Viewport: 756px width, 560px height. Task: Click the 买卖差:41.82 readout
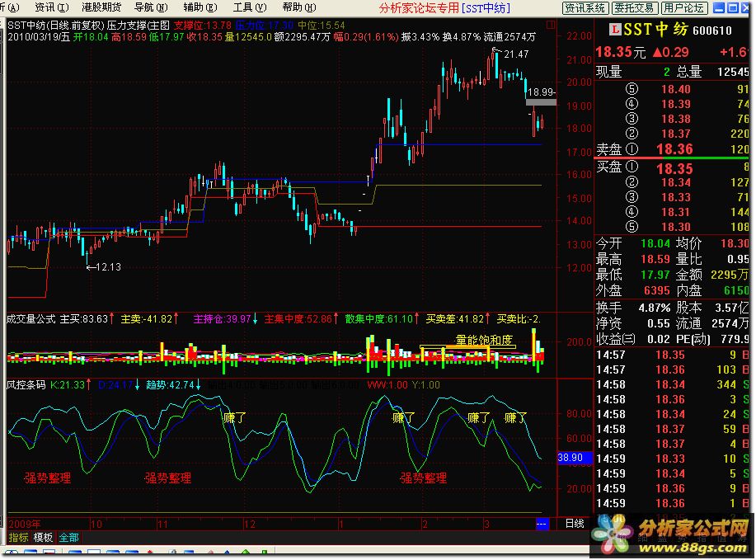pos(454,319)
